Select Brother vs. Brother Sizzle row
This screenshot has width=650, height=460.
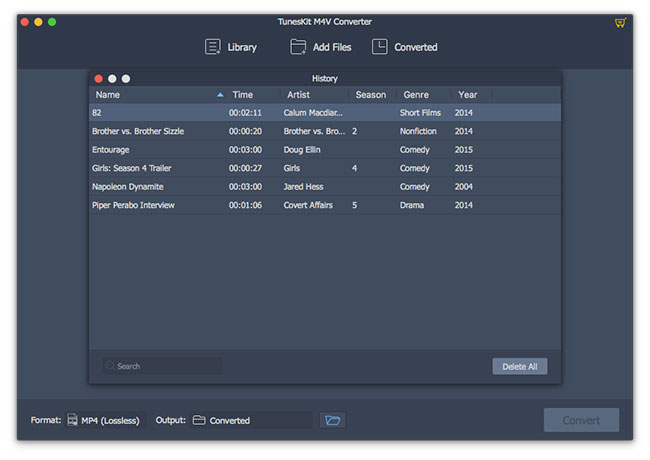click(325, 131)
